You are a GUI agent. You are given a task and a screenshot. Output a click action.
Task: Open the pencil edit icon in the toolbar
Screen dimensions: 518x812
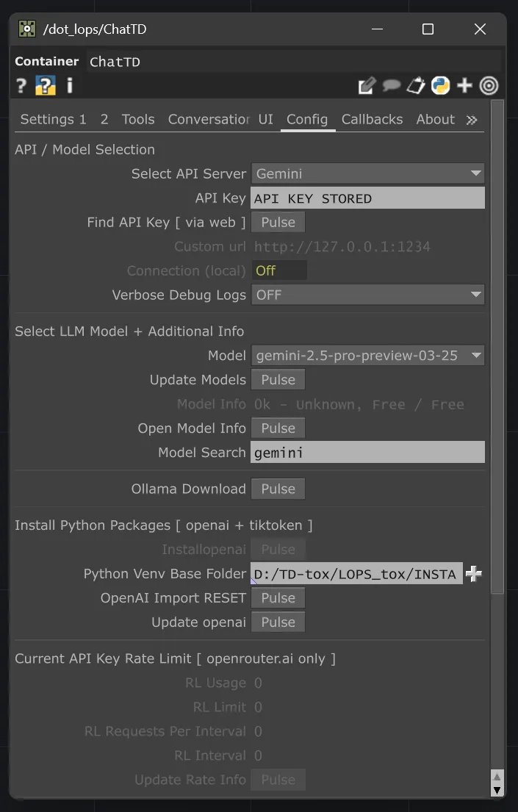click(x=367, y=86)
